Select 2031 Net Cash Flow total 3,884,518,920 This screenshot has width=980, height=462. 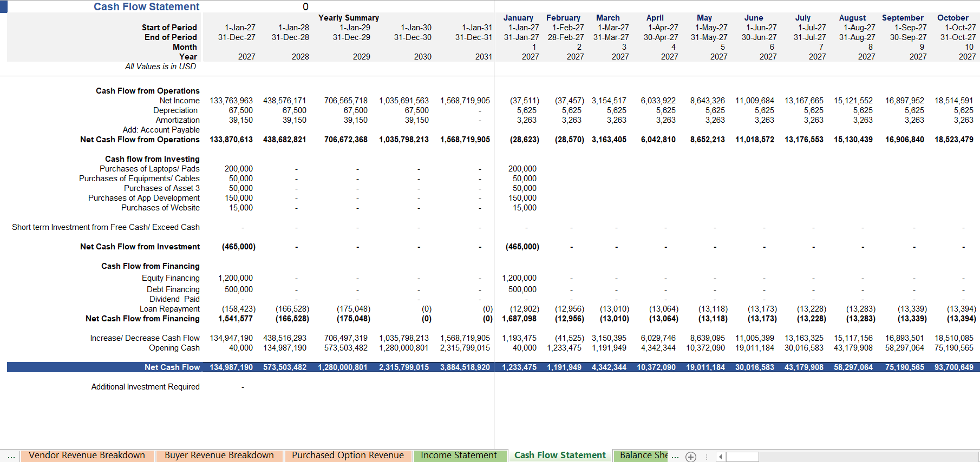pos(465,367)
